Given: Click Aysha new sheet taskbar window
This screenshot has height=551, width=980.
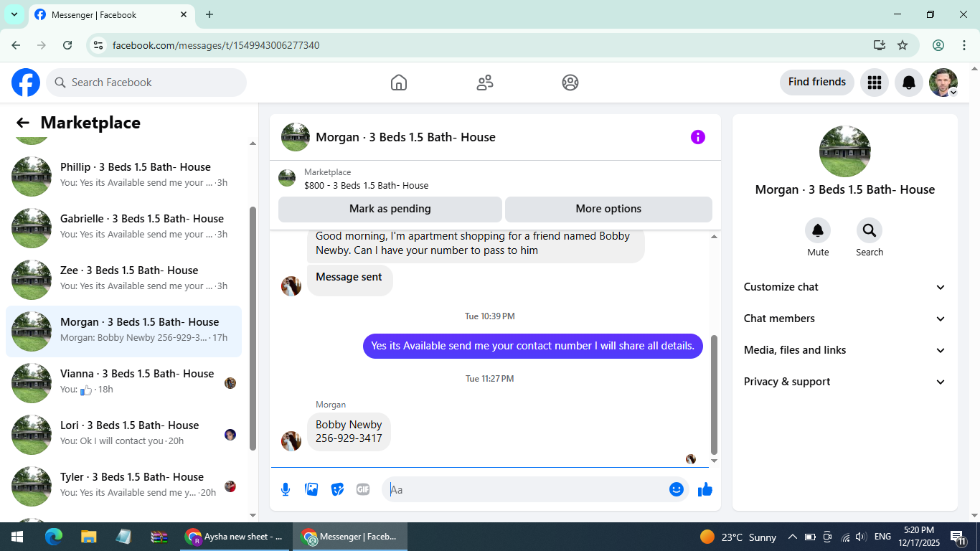Looking at the screenshot, I should [234, 537].
